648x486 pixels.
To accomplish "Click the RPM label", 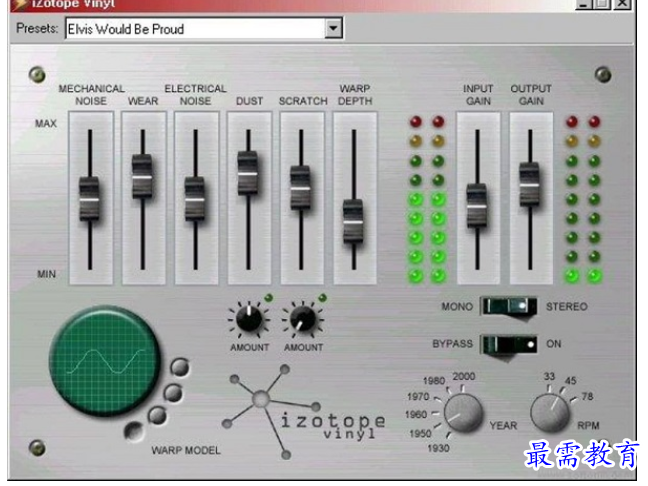I will [x=588, y=426].
